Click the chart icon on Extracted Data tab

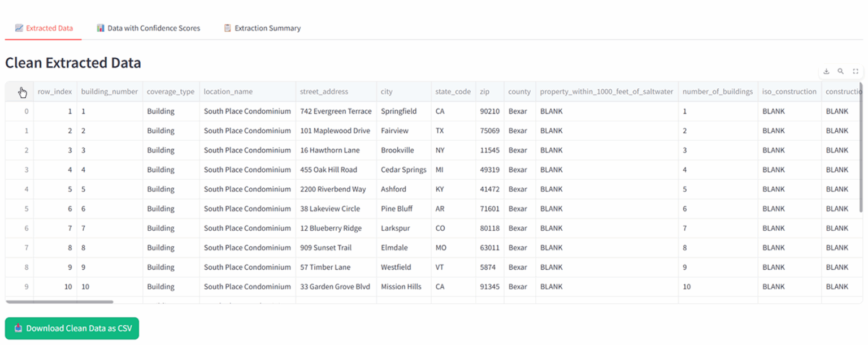19,28
